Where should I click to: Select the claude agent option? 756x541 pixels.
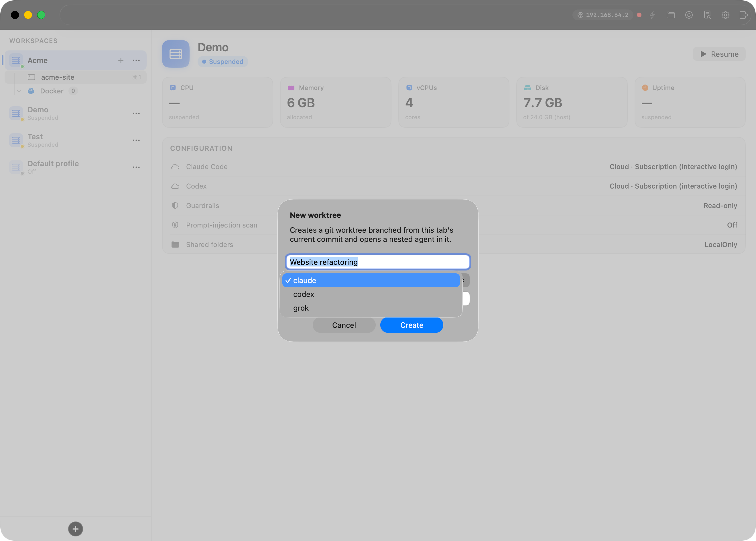click(x=371, y=280)
